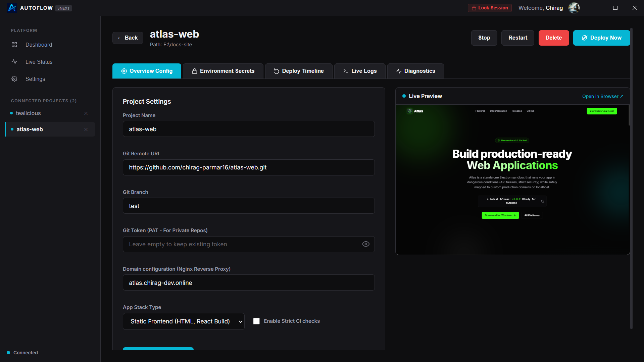644x362 pixels.
Task: Click the Connected status indicator
Action: coord(22,353)
